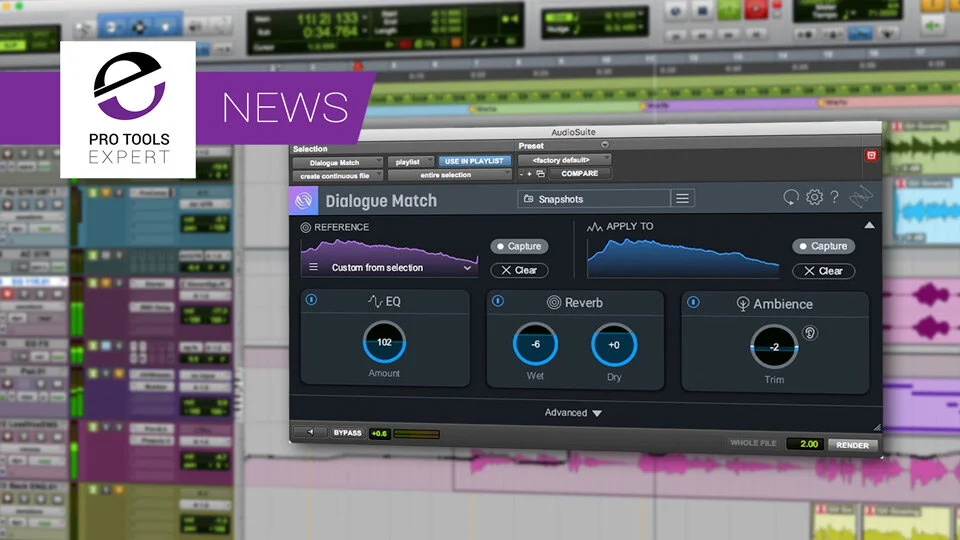This screenshot has height=540, width=960.
Task: Click the handle length field showing 2.00
Action: click(x=804, y=444)
